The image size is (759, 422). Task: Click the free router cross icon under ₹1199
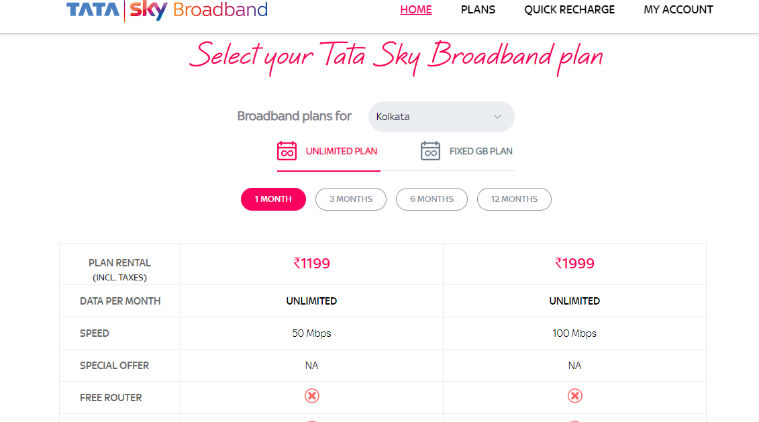click(312, 396)
